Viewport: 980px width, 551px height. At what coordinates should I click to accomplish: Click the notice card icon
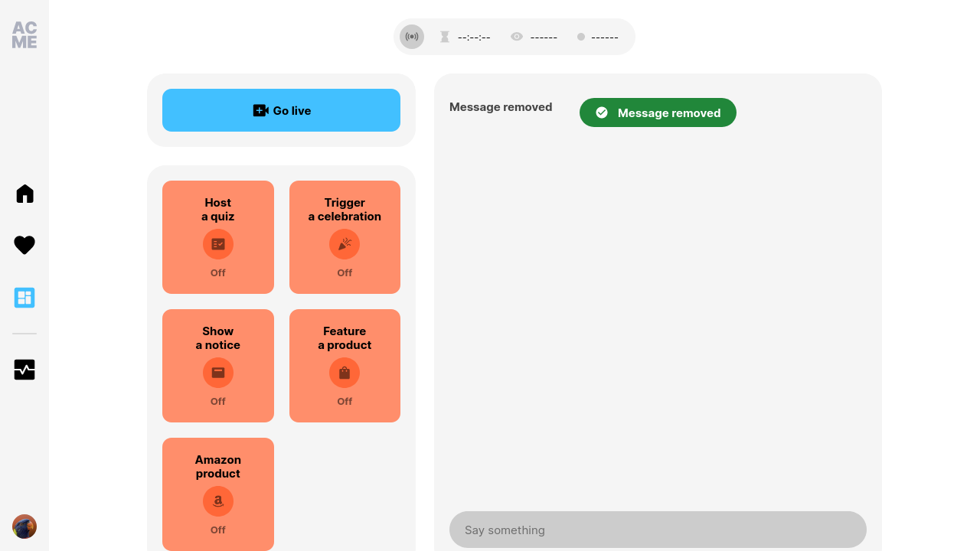point(218,373)
